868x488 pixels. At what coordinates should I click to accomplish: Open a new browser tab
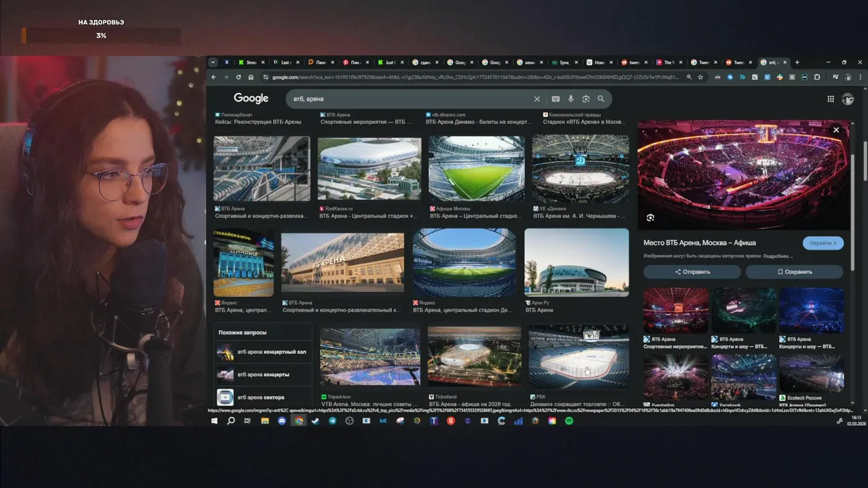[x=797, y=62]
